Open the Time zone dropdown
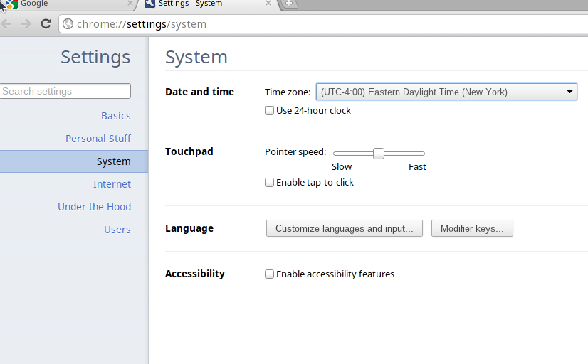The width and height of the screenshot is (588, 364). tap(446, 92)
